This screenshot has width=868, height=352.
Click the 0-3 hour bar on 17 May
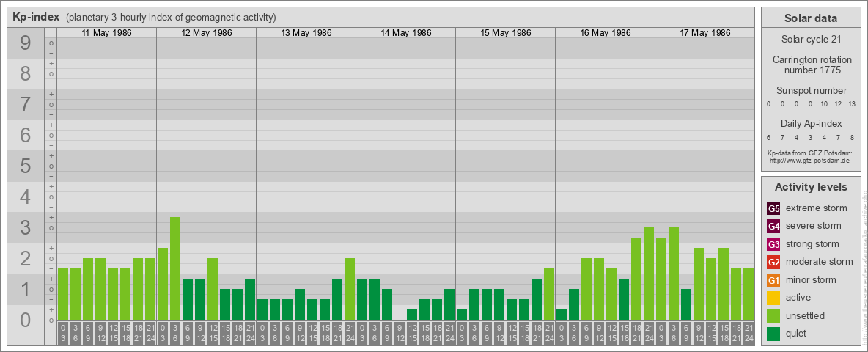point(661,279)
